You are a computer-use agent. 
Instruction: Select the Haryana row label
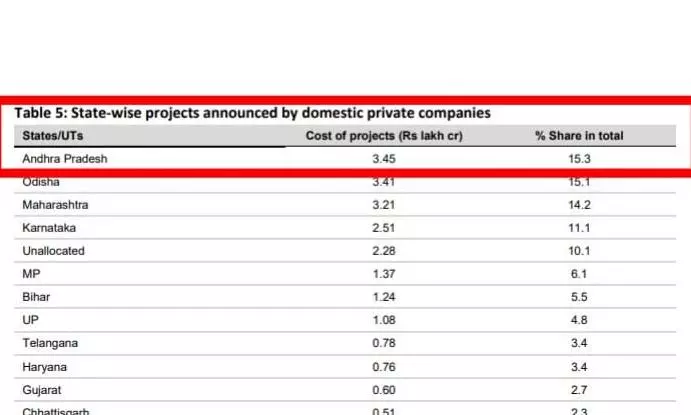[x=45, y=366]
